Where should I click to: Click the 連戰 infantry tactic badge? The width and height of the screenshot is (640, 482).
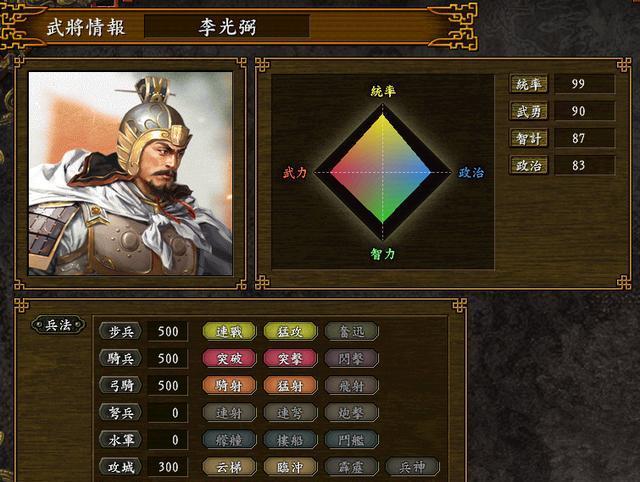pyautogui.click(x=229, y=331)
